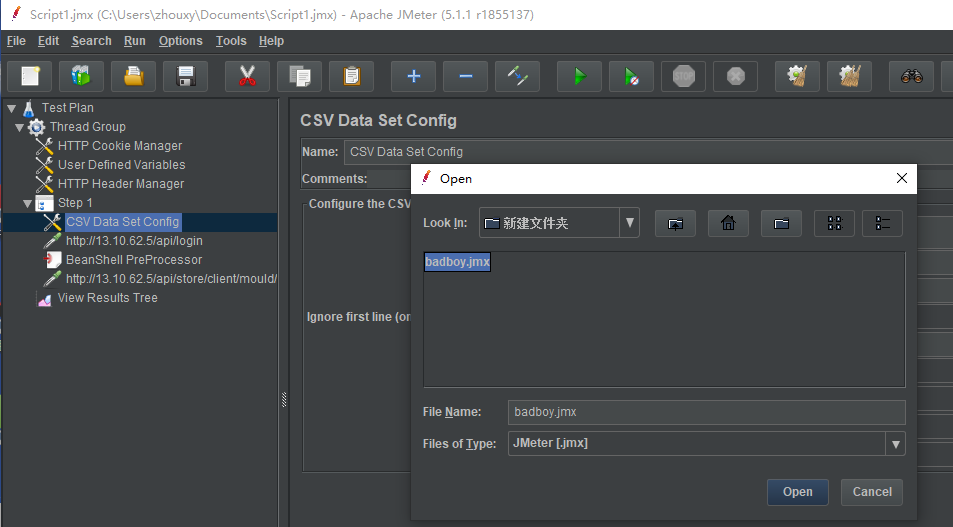Click the Cut scissors toolbar icon
The width and height of the screenshot is (953, 527).
pos(247,77)
